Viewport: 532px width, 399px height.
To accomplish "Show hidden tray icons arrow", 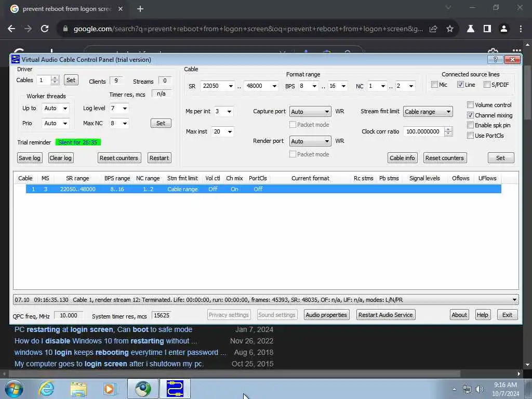I will (x=454, y=389).
